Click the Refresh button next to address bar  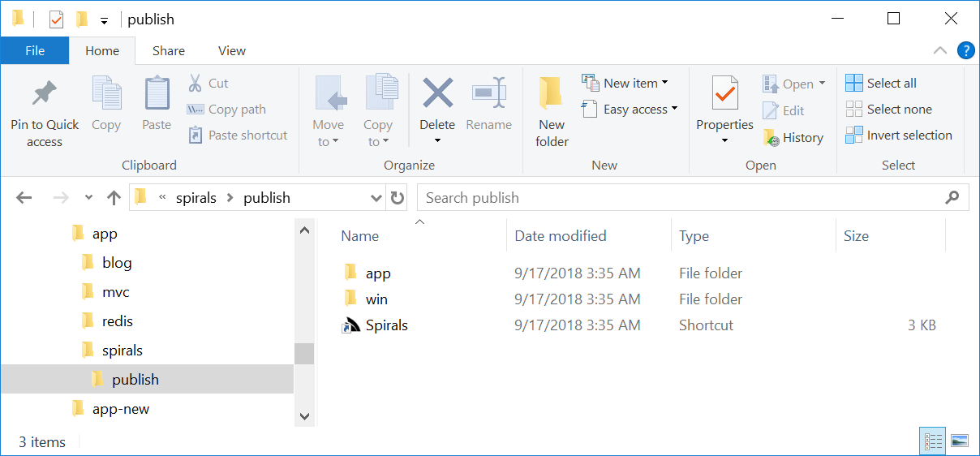[x=398, y=197]
